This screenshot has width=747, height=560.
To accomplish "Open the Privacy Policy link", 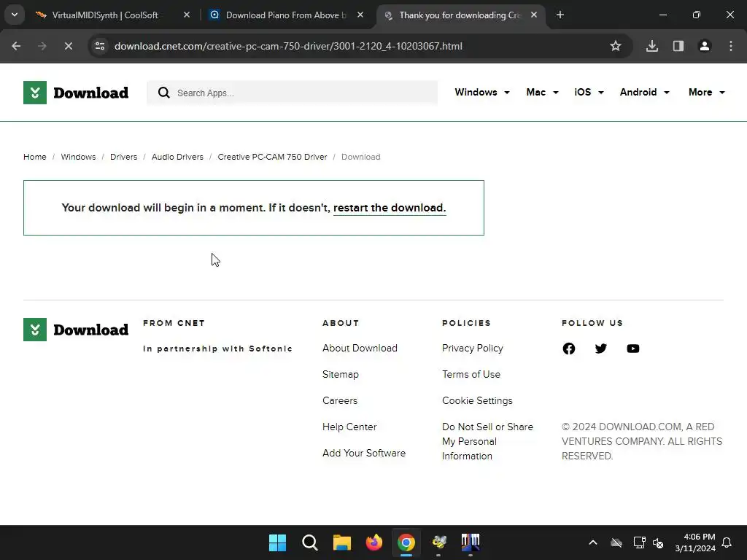I will coord(472,348).
